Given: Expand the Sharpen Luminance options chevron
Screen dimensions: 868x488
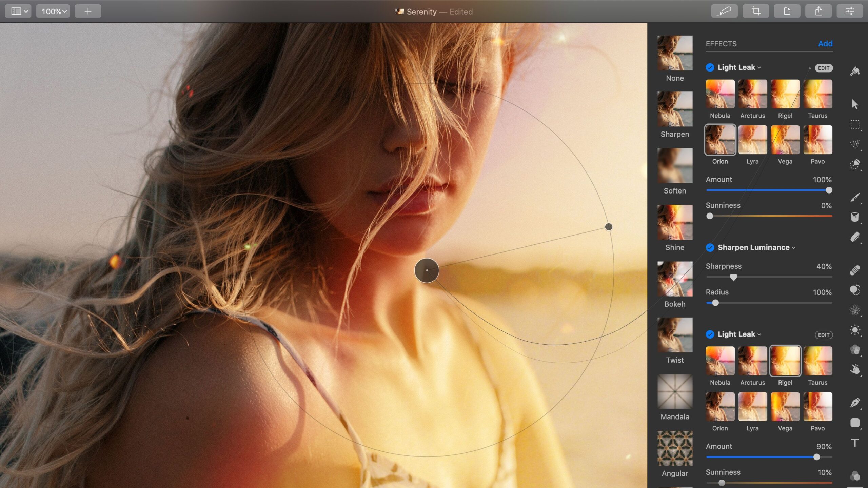Looking at the screenshot, I should pyautogui.click(x=794, y=247).
